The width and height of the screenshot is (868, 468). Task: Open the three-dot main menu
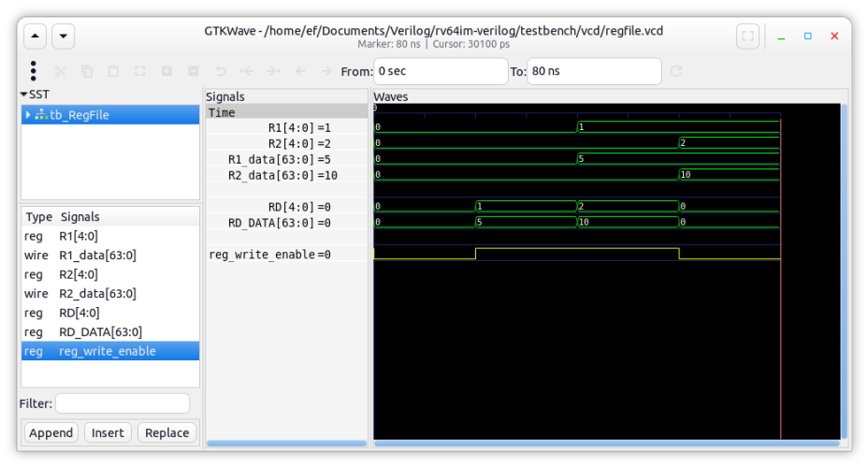point(34,71)
